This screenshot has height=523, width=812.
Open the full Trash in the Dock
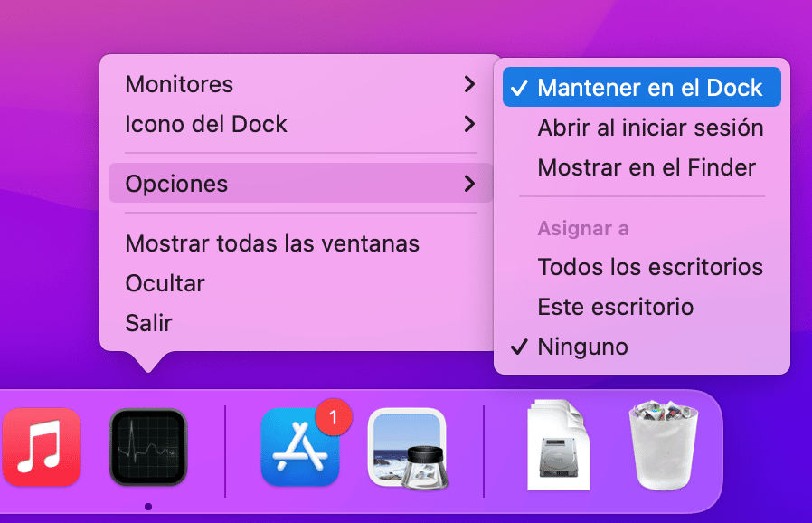pyautogui.click(x=664, y=445)
